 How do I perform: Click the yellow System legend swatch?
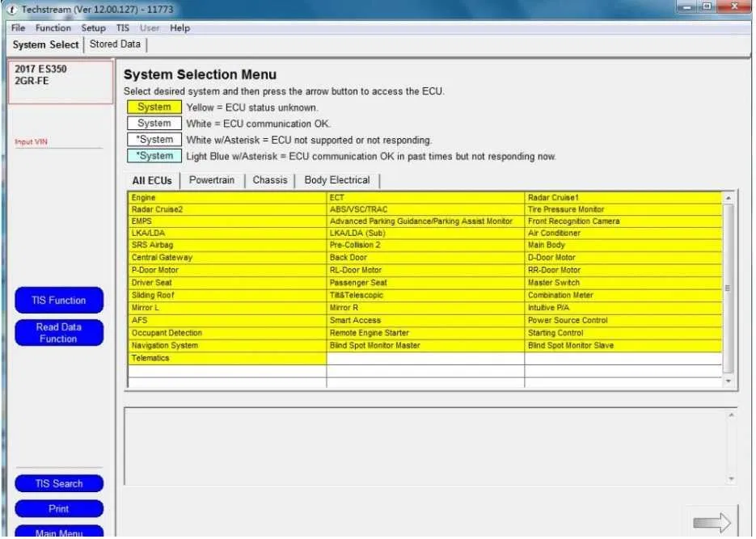[x=154, y=107]
